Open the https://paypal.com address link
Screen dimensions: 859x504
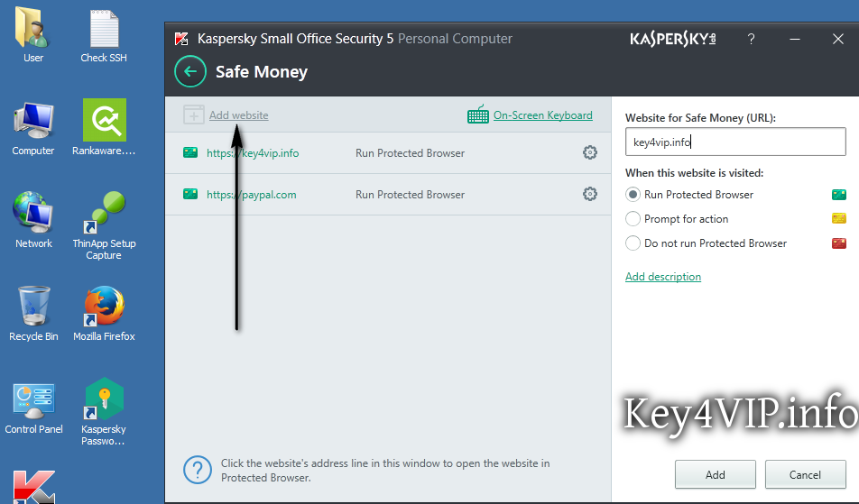252,195
